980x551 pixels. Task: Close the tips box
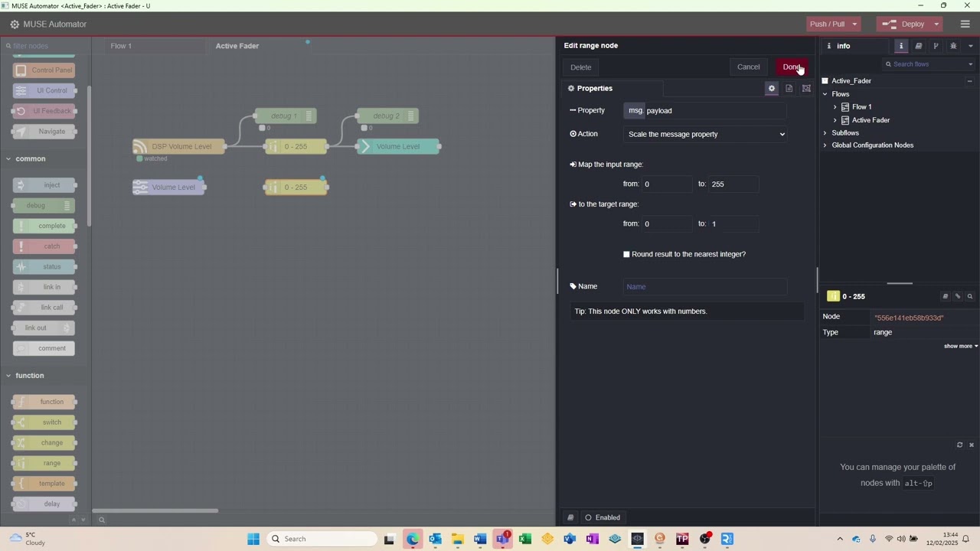[972, 445]
